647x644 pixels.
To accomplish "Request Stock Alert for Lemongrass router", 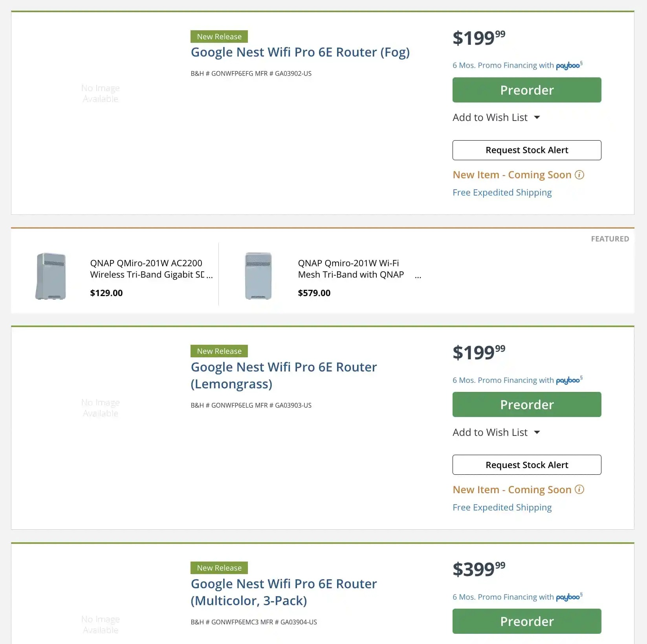I will (526, 465).
